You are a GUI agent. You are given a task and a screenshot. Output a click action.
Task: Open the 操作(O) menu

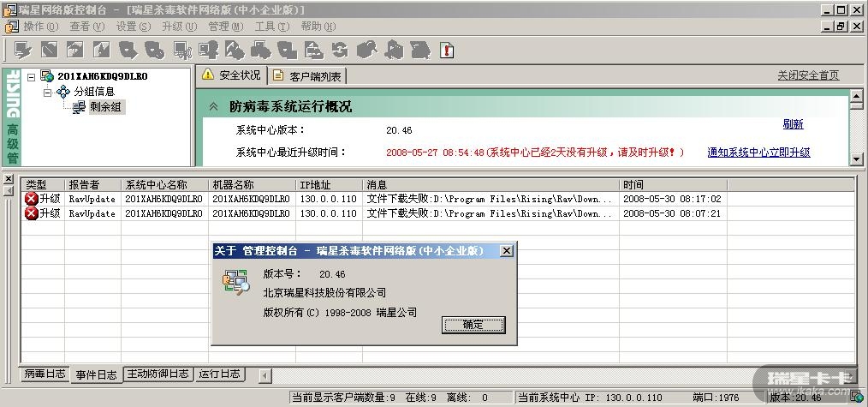[x=40, y=27]
